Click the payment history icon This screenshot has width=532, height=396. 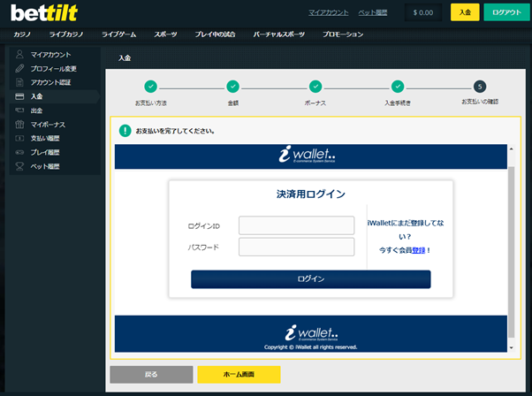19,138
